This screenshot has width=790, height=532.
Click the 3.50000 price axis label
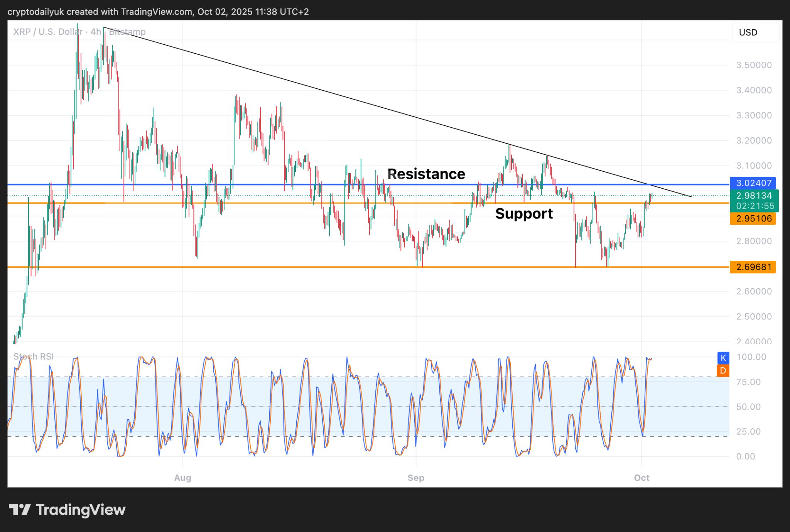pyautogui.click(x=754, y=65)
